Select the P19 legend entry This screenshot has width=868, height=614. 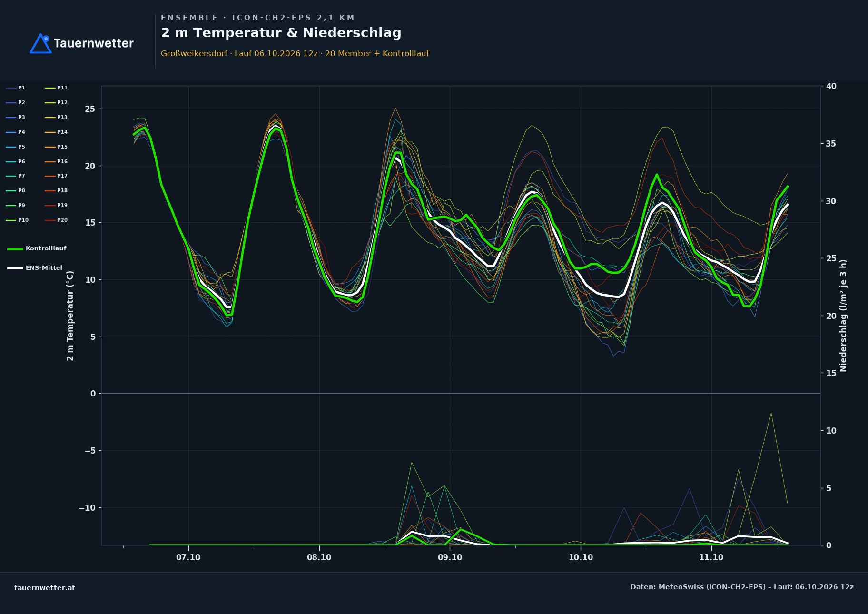coord(56,205)
